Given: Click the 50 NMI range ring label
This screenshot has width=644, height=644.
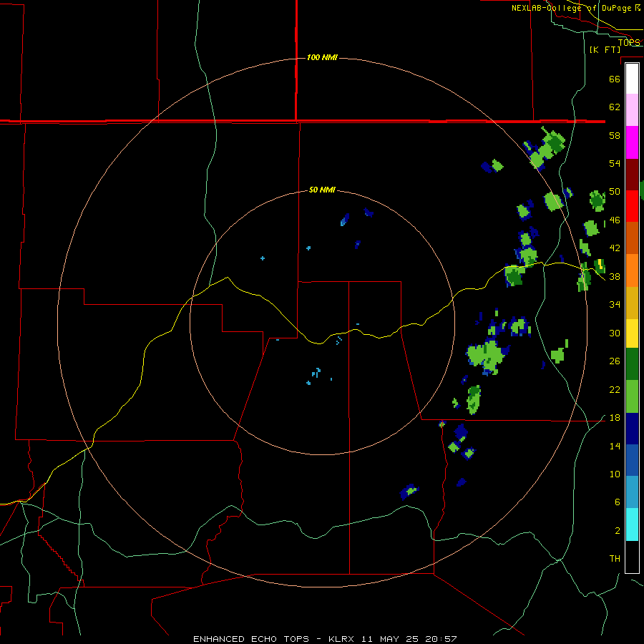Looking at the screenshot, I should coord(322,190).
